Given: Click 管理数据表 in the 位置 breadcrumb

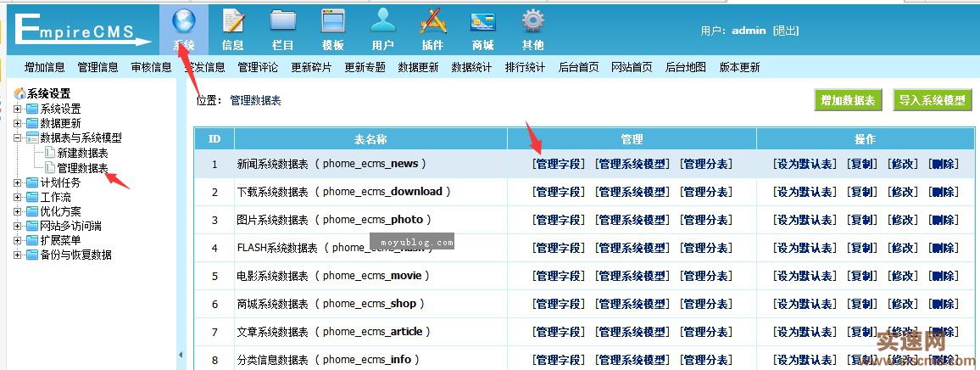Looking at the screenshot, I should pos(256,100).
